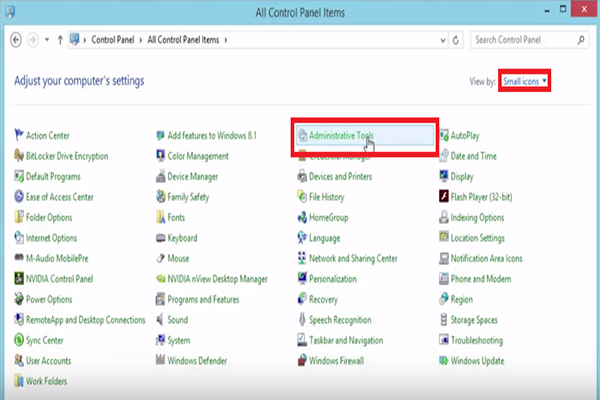Expand the chevron after All Control Panel Items

pos(226,40)
